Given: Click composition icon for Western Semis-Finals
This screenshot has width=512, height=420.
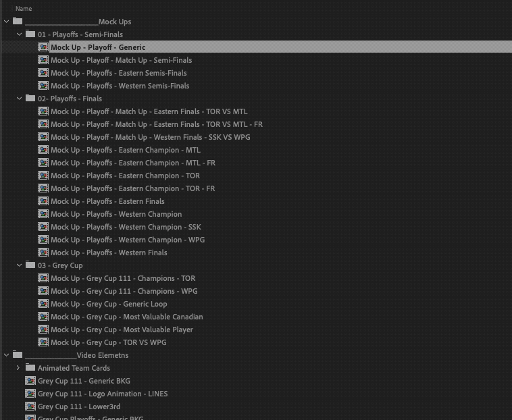Looking at the screenshot, I should tap(43, 86).
